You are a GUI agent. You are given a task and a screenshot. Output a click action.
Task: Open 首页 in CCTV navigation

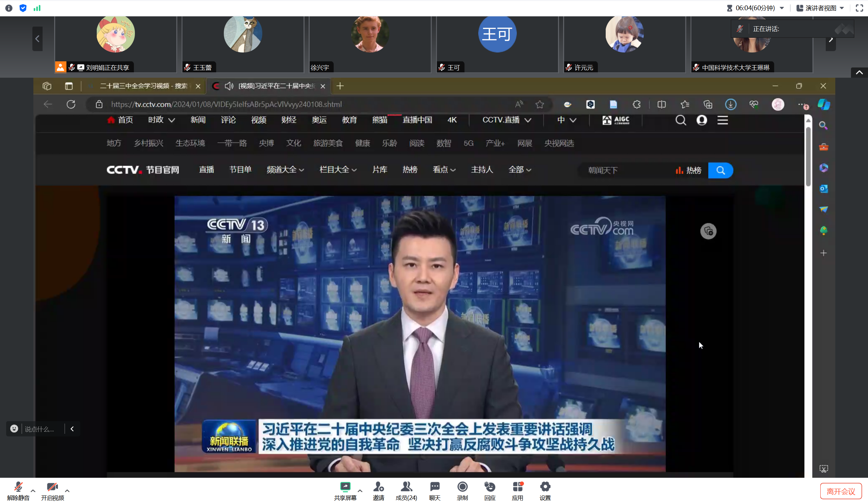(x=121, y=120)
